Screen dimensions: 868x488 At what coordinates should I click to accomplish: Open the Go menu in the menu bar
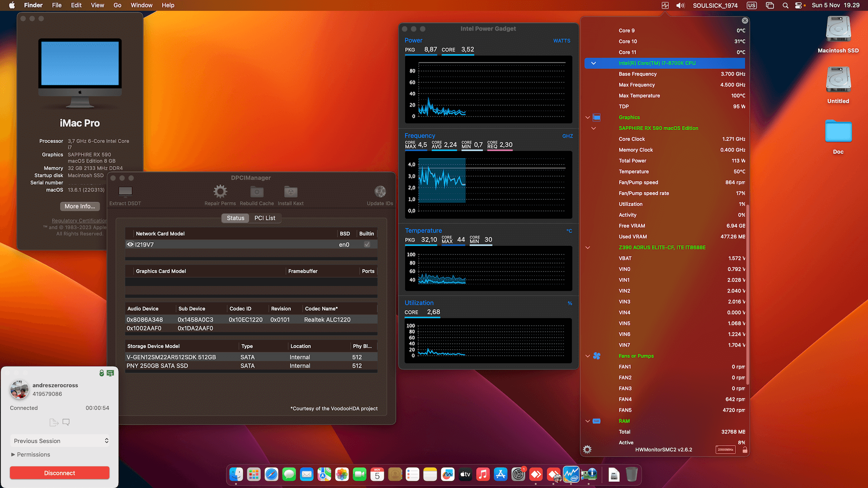point(117,5)
